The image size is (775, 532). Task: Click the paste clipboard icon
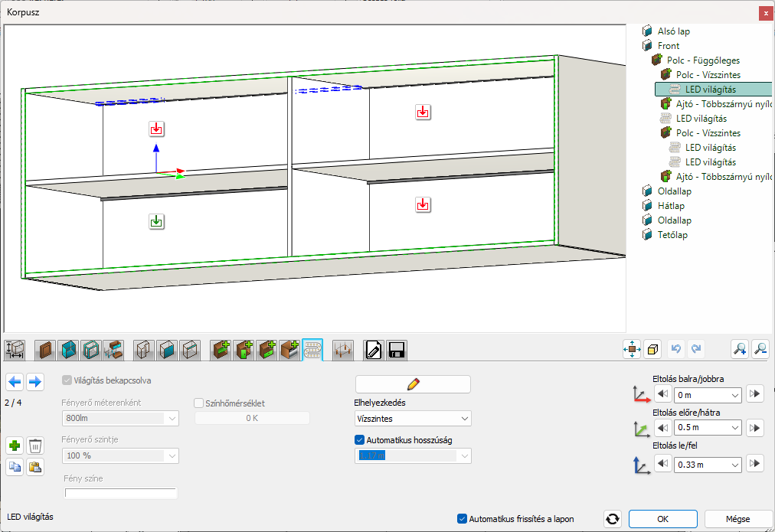(x=34, y=467)
